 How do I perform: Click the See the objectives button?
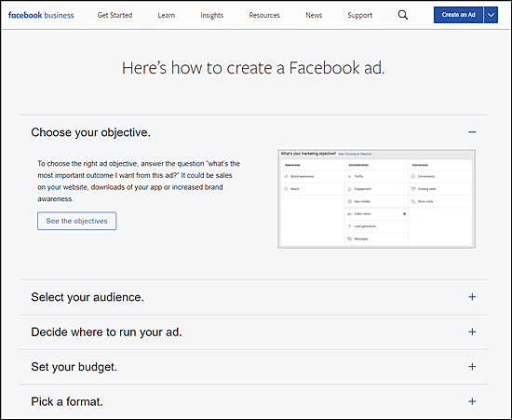point(76,221)
